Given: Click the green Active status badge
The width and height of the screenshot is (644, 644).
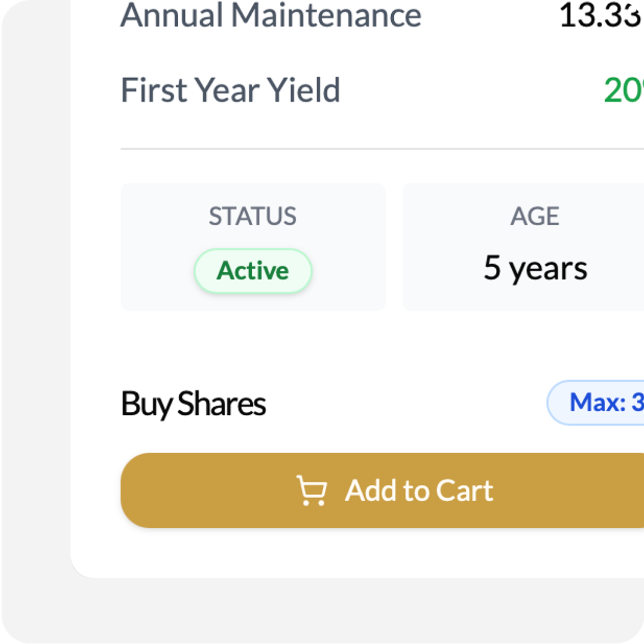Looking at the screenshot, I should coord(253,271).
